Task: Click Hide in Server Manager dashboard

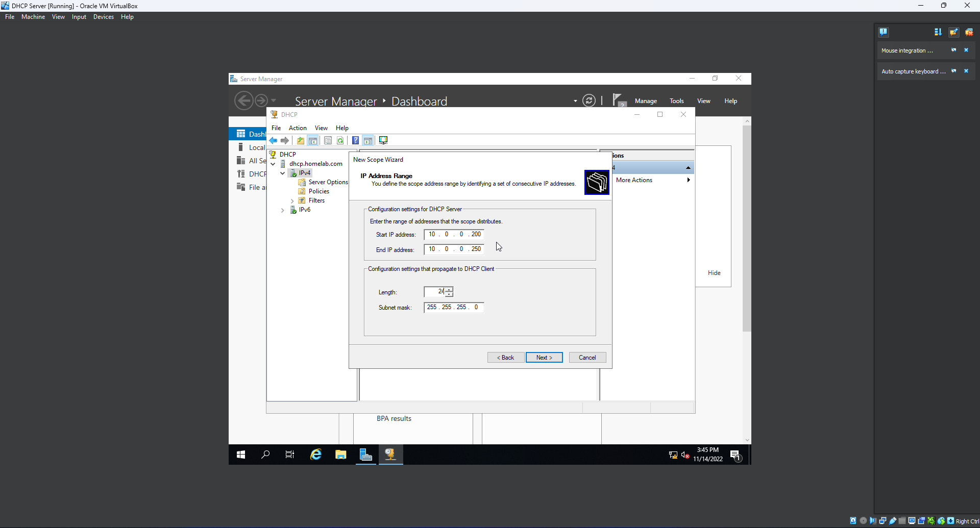Action: tap(714, 273)
